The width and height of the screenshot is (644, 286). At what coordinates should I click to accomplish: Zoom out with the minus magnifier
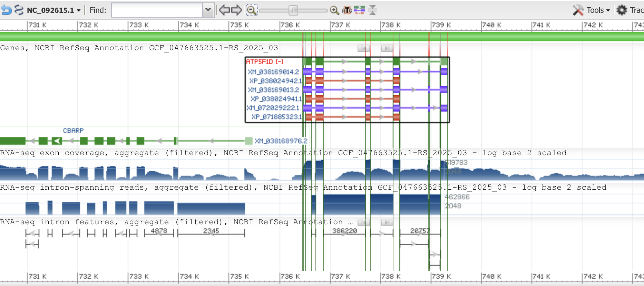[x=252, y=10]
